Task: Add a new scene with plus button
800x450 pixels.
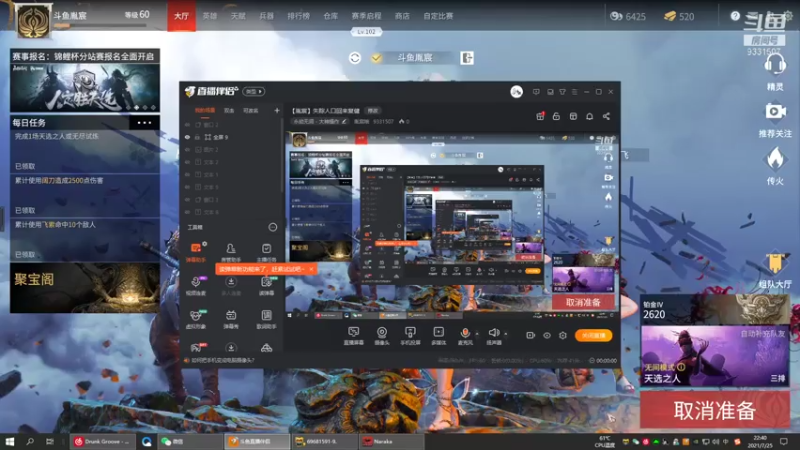Action: click(x=277, y=110)
